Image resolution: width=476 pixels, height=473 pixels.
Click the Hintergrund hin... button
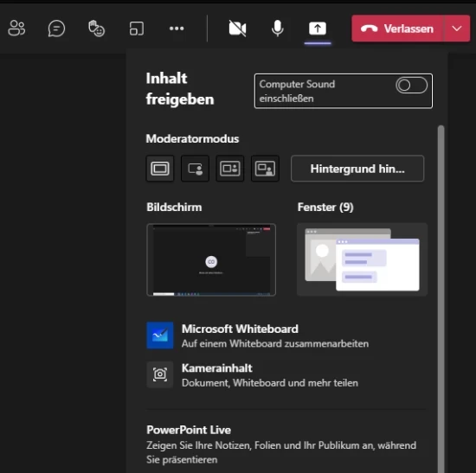(357, 169)
